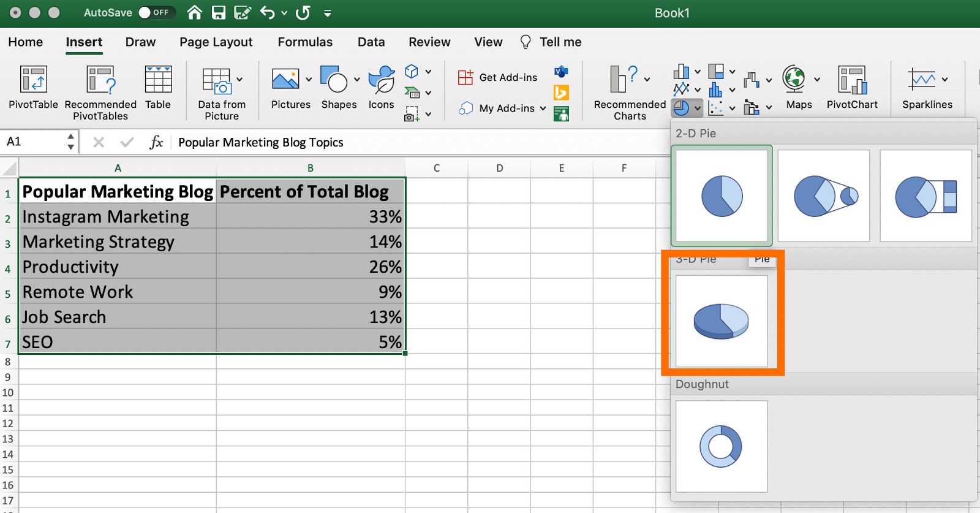Expand the Undo history dropdown arrow

tap(284, 13)
